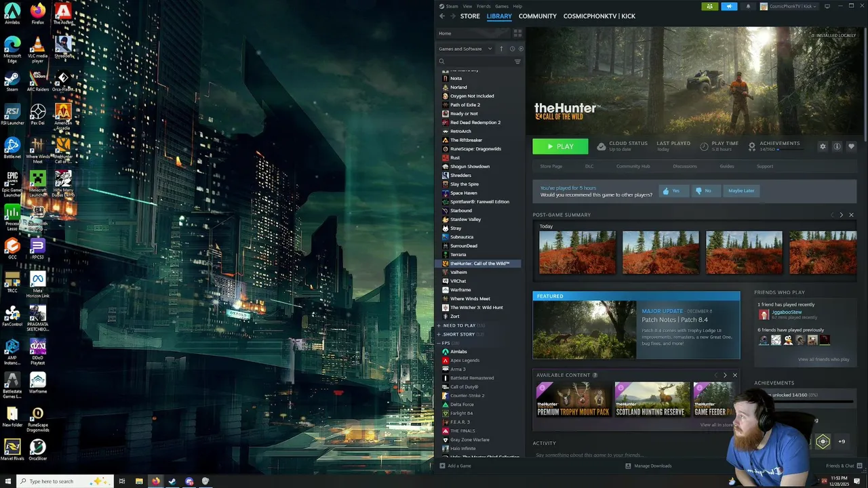Open View menu in Steam
This screenshot has width=868, height=488.
click(x=467, y=6)
